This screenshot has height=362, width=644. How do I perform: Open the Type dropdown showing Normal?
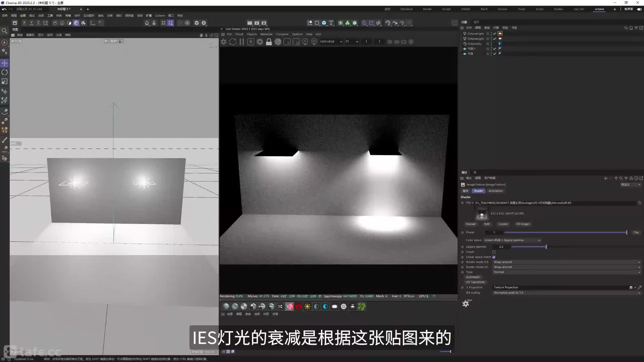(567, 272)
